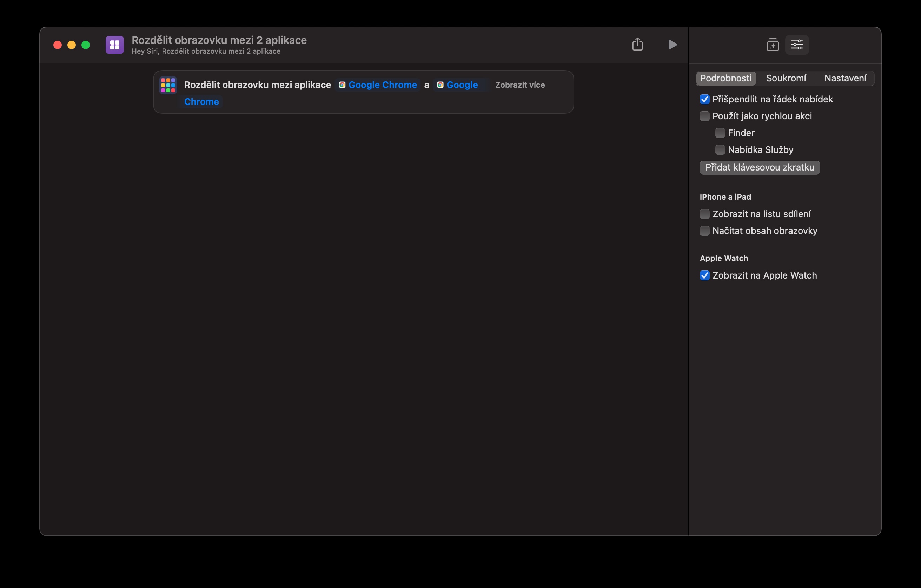This screenshot has width=921, height=588.
Task: Toggle the shortcut details settings icon
Action: [x=797, y=45]
